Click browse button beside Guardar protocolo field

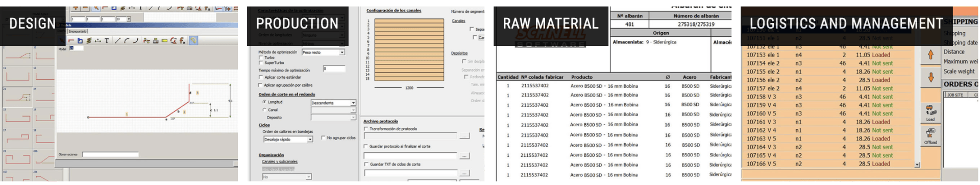click(464, 156)
